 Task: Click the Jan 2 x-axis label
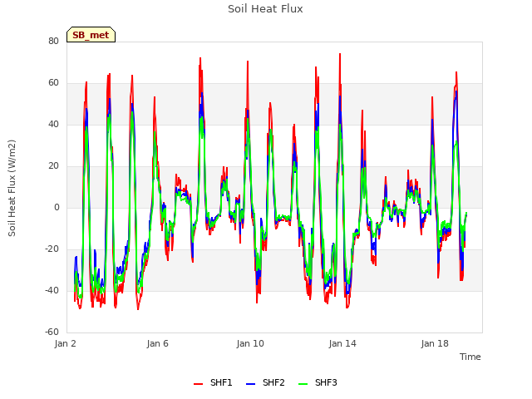(x=65, y=343)
